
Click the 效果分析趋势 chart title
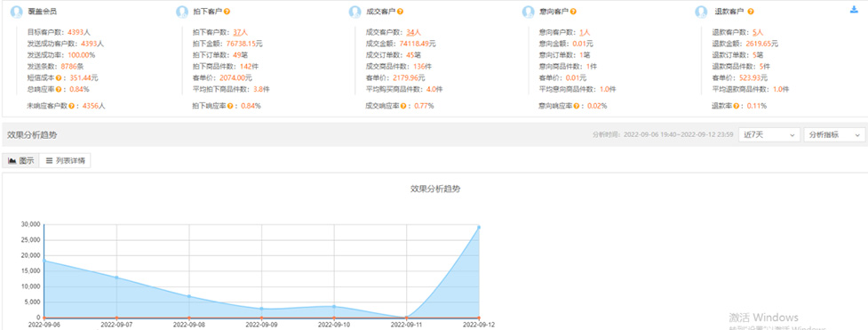(435, 189)
